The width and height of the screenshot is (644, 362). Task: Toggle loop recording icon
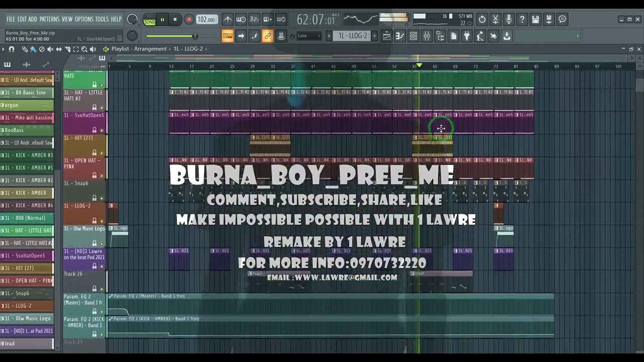coord(281,20)
